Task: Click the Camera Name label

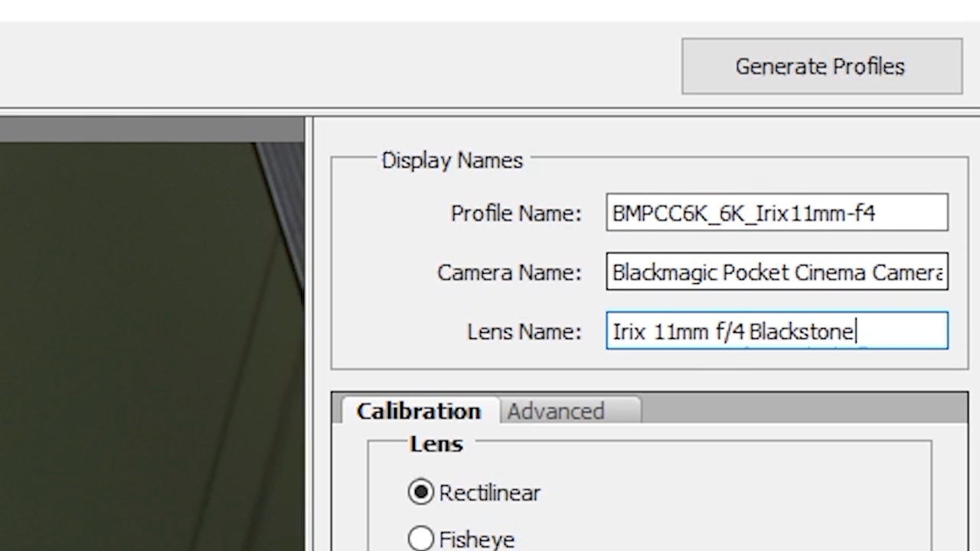Action: pyautogui.click(x=509, y=272)
